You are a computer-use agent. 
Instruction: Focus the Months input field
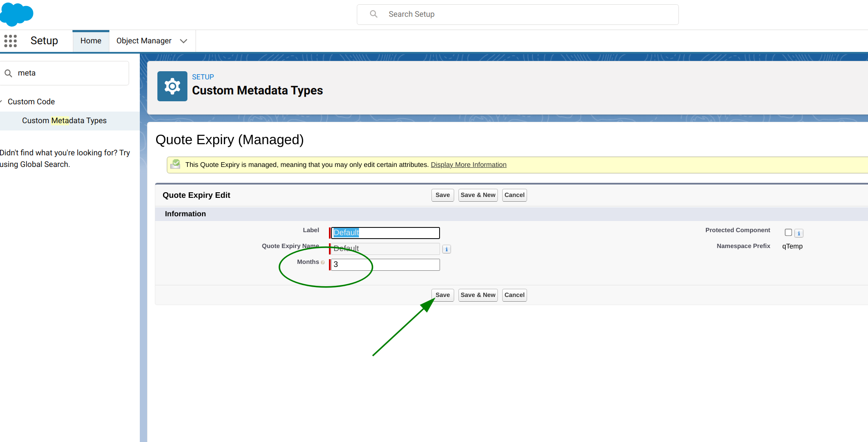pyautogui.click(x=385, y=265)
